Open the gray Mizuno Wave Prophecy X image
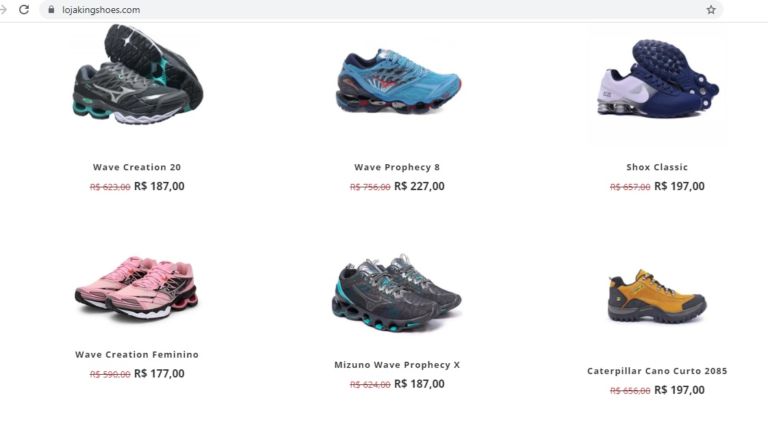768x424 pixels. click(396, 293)
